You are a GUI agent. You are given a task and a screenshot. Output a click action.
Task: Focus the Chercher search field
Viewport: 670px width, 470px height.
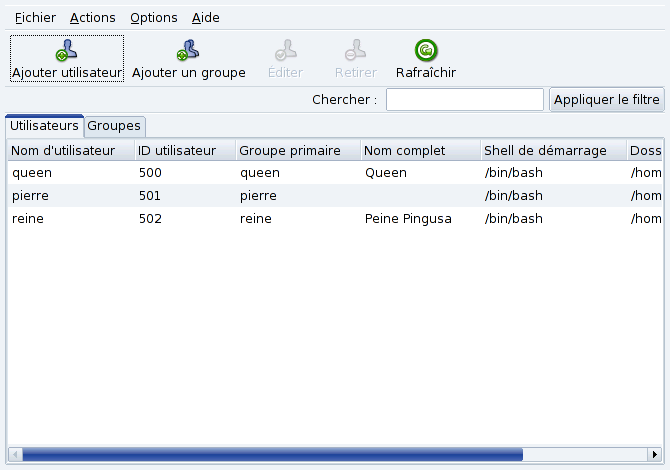tap(464, 100)
